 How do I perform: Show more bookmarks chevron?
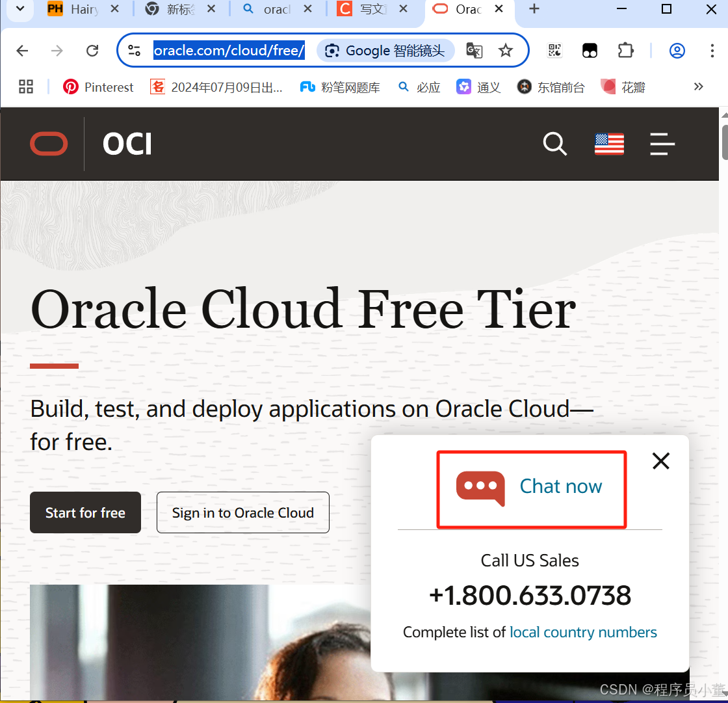click(x=698, y=87)
